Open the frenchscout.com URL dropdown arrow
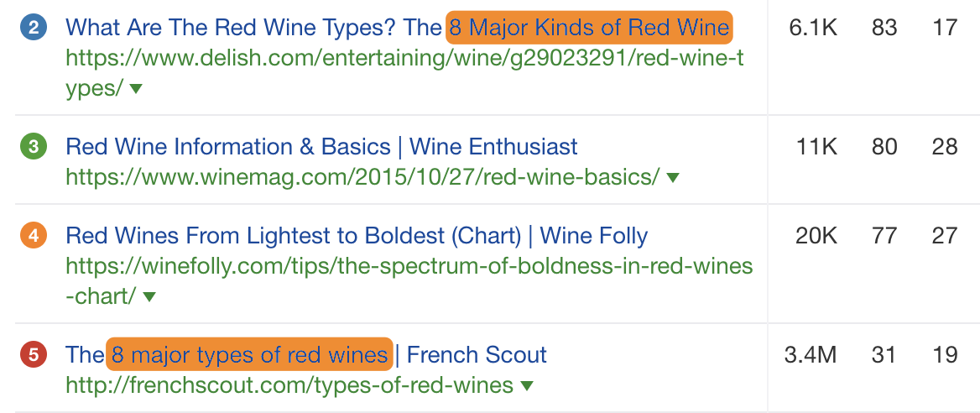This screenshot has width=980, height=413. click(527, 386)
